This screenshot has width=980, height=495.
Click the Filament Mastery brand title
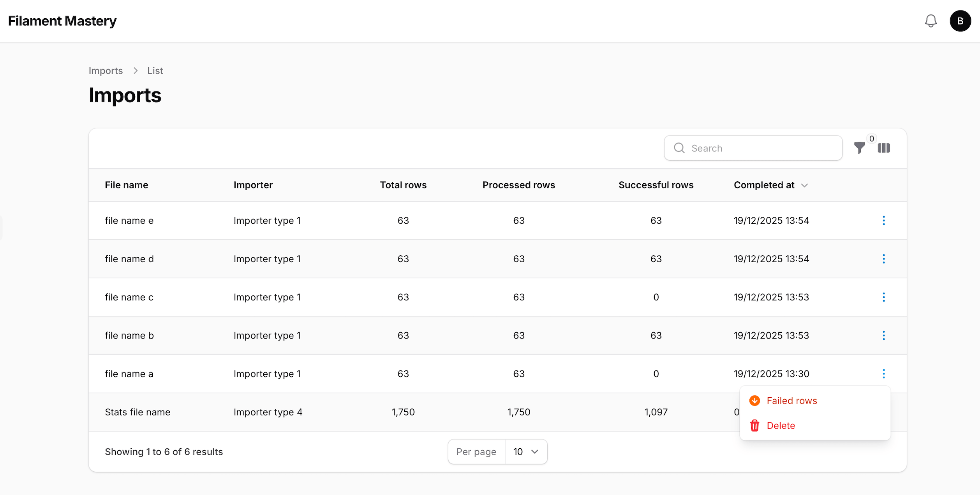62,21
